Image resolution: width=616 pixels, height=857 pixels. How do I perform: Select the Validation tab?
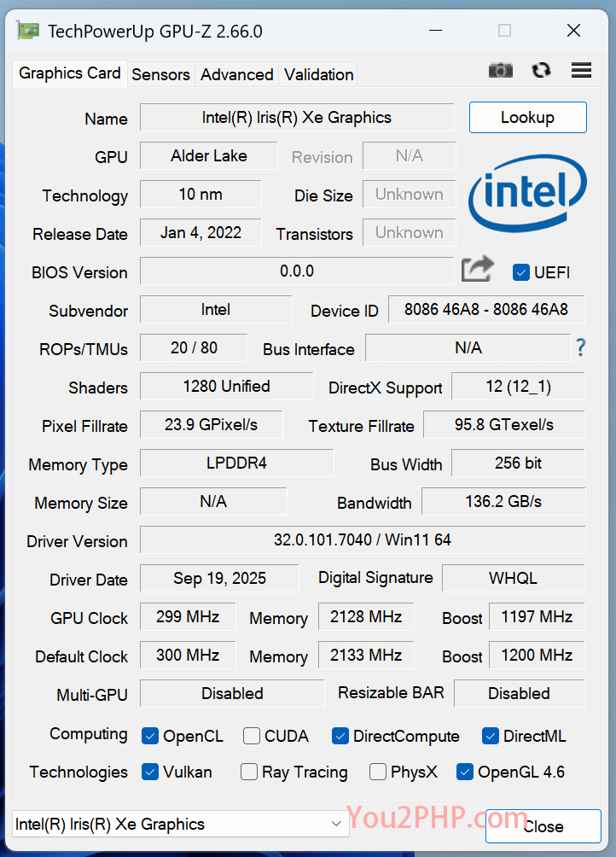[317, 75]
